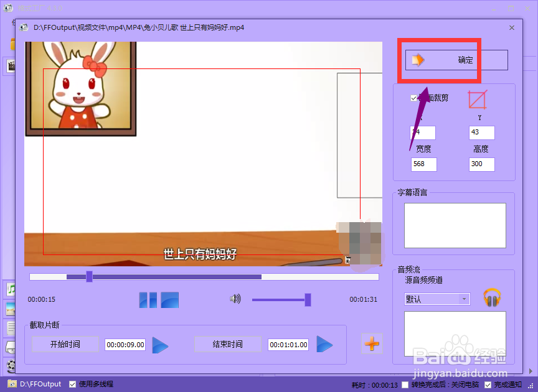Toggle the 转换完成后:关闭电脑 checkbox
The width and height of the screenshot is (538, 392).
click(x=405, y=385)
